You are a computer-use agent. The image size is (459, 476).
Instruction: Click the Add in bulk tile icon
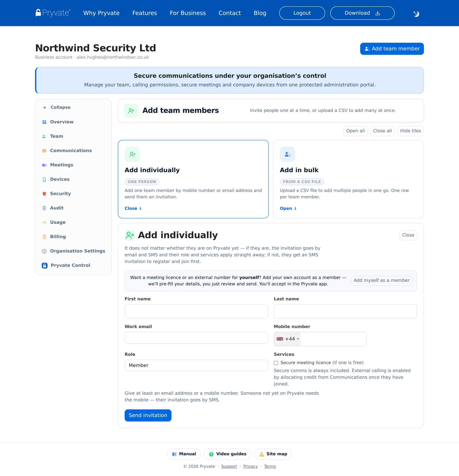287,154
